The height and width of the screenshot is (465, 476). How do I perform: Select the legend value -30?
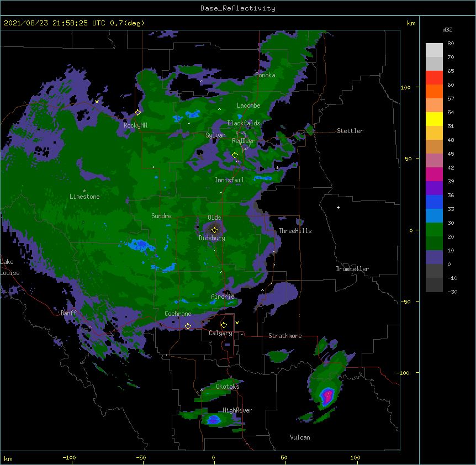452,292
